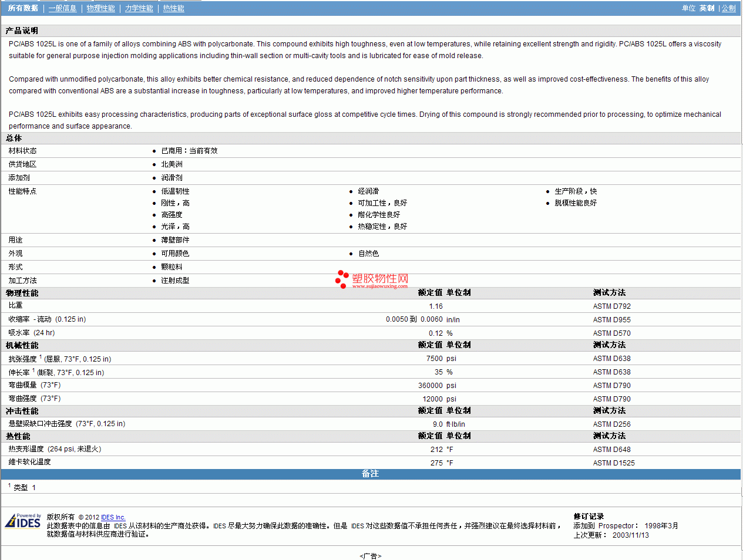Image resolution: width=743 pixels, height=560 pixels.
Task: Select the ASTM D256 test method
Action: [611, 424]
